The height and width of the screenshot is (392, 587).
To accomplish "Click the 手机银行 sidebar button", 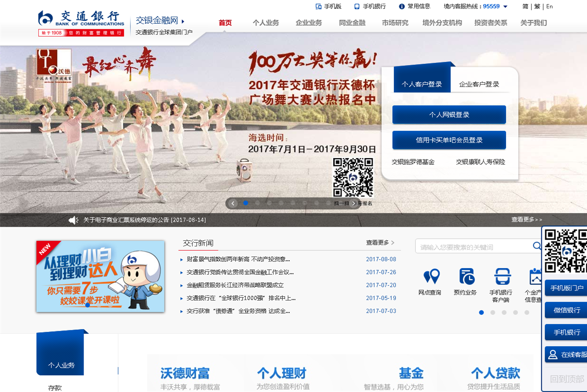I will click(x=566, y=332).
